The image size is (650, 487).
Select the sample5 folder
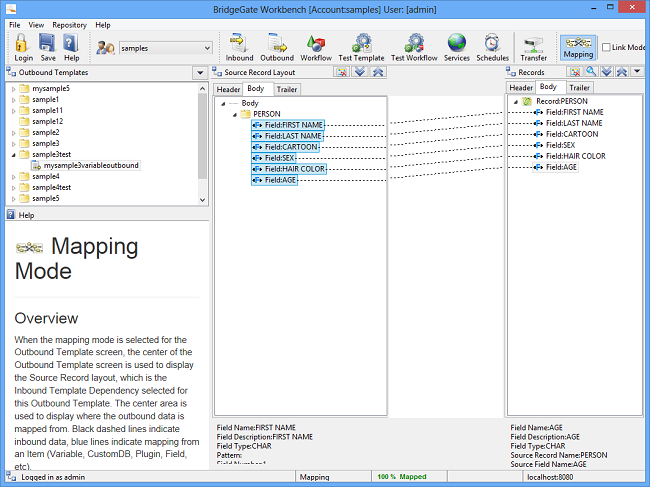coord(40,199)
